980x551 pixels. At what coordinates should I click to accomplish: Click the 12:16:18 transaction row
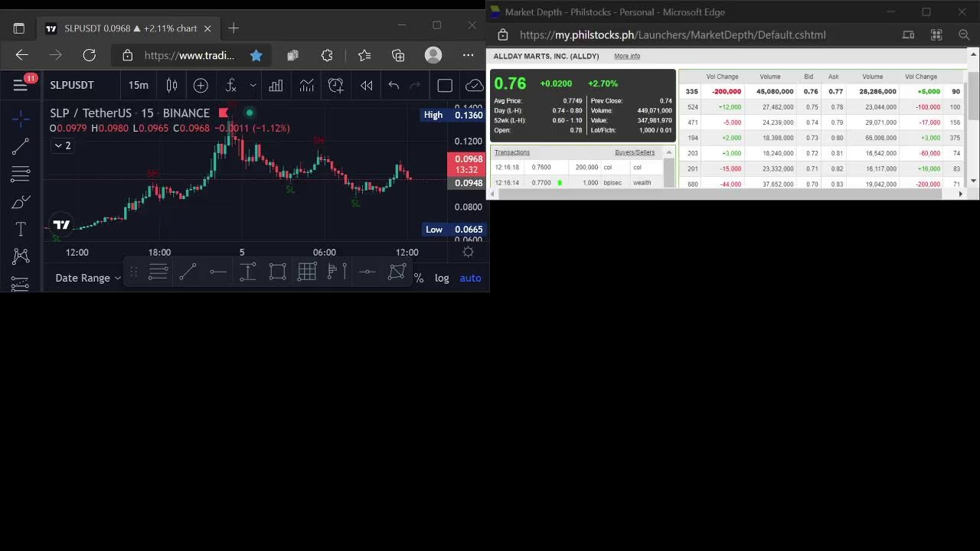click(577, 168)
